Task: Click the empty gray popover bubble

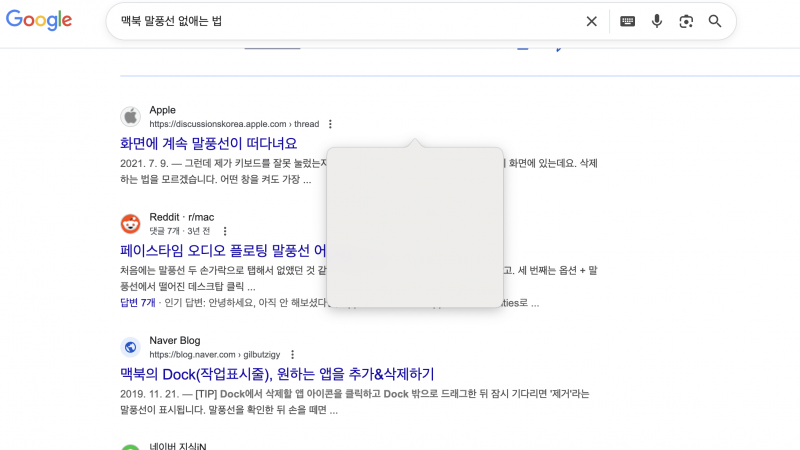Action: (x=415, y=227)
